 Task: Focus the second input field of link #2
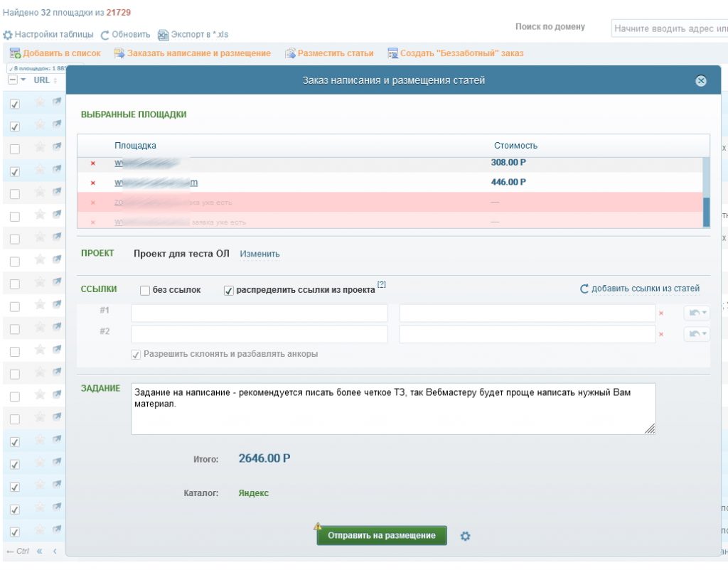pyautogui.click(x=528, y=334)
